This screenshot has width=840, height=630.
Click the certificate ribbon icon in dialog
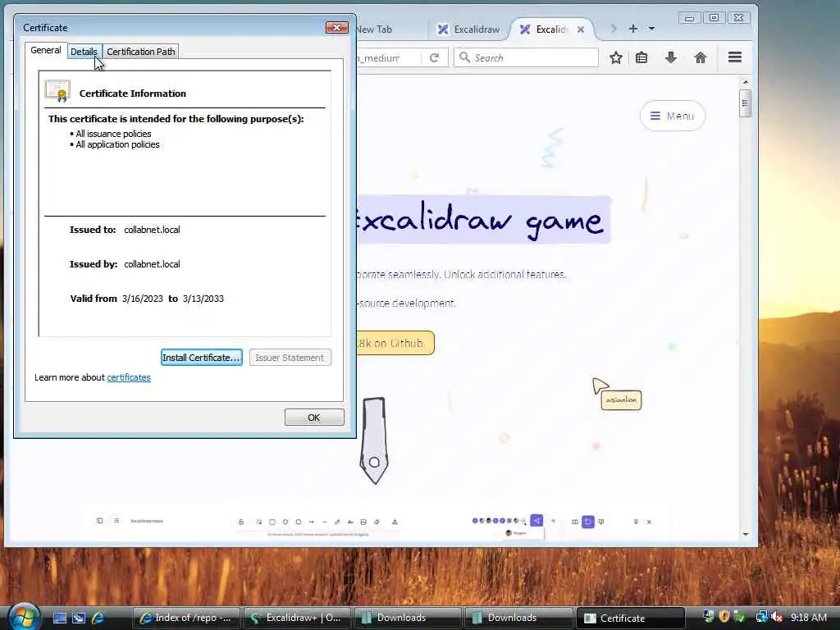pos(57,91)
